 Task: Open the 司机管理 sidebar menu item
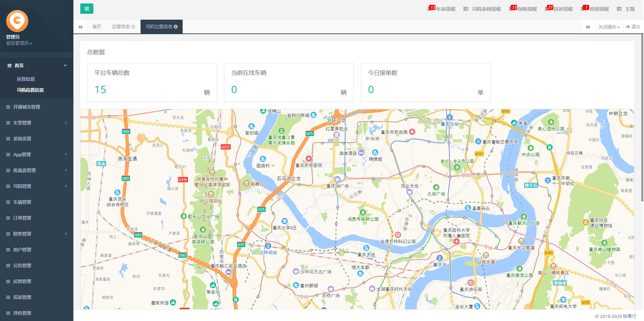tap(37, 186)
